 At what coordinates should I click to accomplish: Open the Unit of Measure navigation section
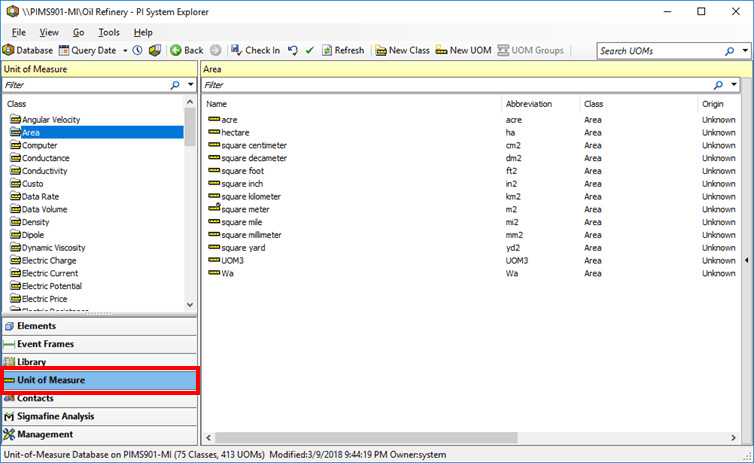point(100,380)
